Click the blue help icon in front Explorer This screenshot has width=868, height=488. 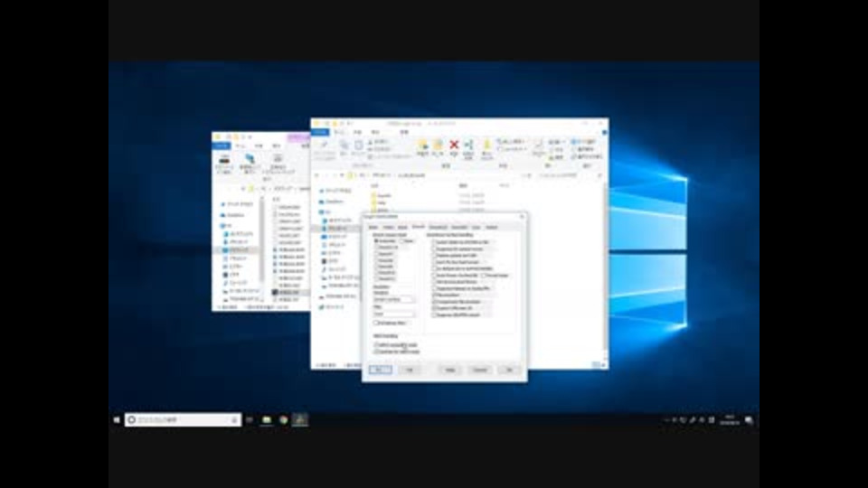pyautogui.click(x=605, y=132)
